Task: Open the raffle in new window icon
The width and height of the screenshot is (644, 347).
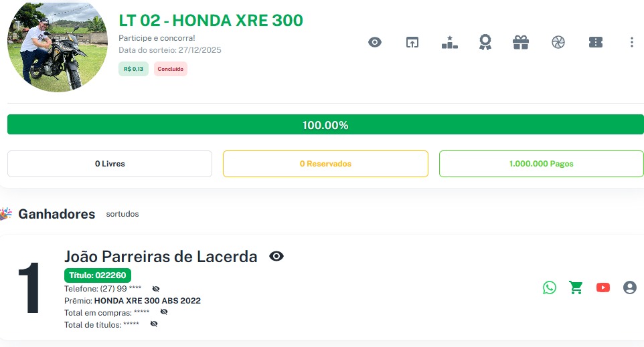Action: click(x=412, y=42)
